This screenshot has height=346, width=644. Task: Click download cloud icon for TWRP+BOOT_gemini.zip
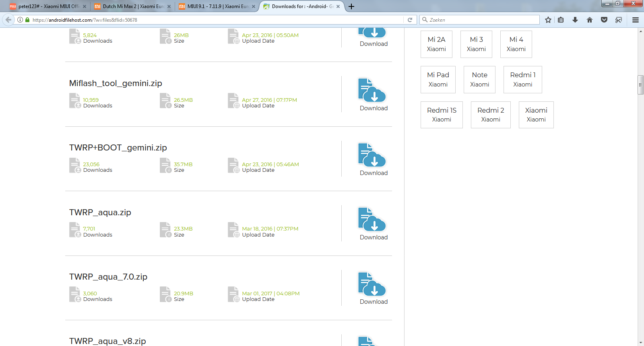372,155
